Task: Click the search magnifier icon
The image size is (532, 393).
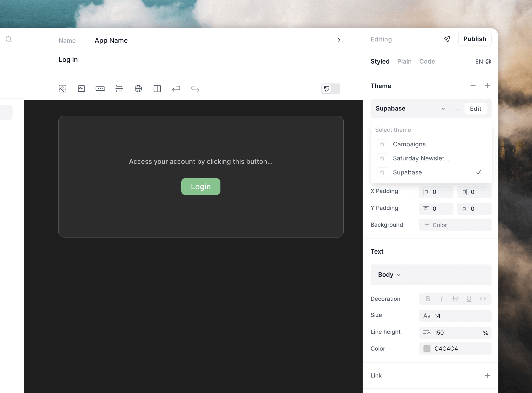Action: (9, 39)
